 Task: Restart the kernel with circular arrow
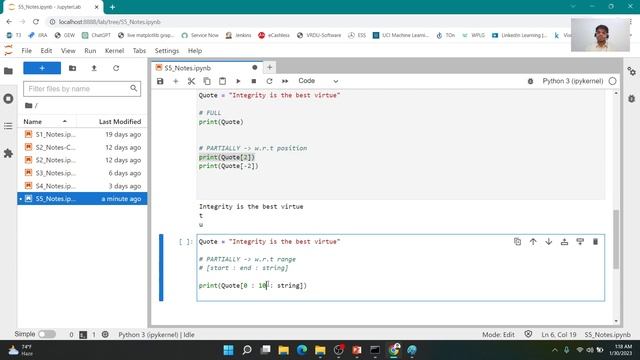(x=269, y=81)
